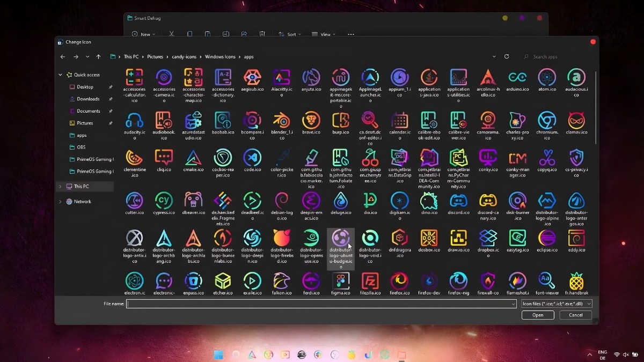The height and width of the screenshot is (362, 644).
Task: Select the discord.ico icon
Action: 458,204
